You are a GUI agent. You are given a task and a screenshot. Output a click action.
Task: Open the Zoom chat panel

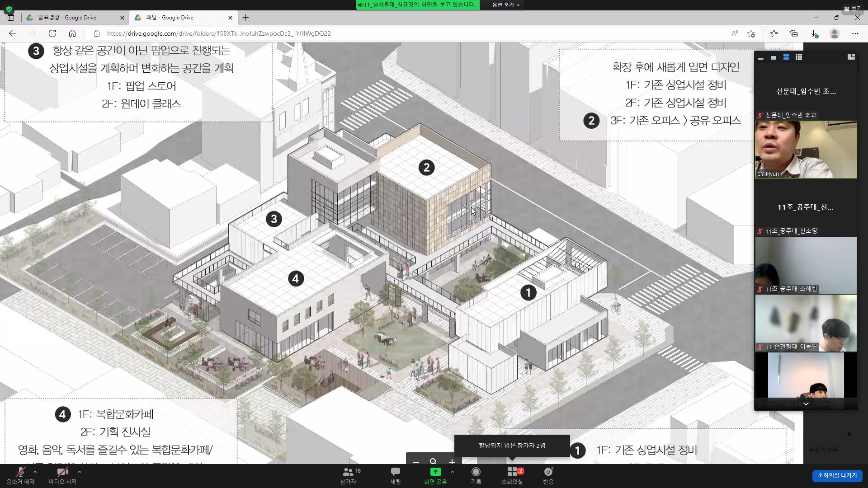pyautogui.click(x=395, y=475)
